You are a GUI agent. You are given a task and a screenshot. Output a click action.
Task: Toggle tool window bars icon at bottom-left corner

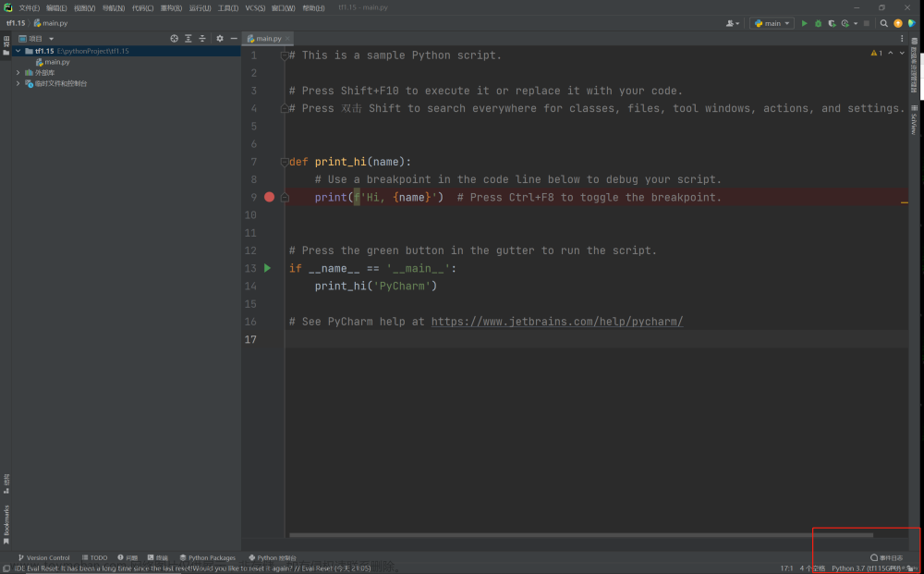[6, 568]
